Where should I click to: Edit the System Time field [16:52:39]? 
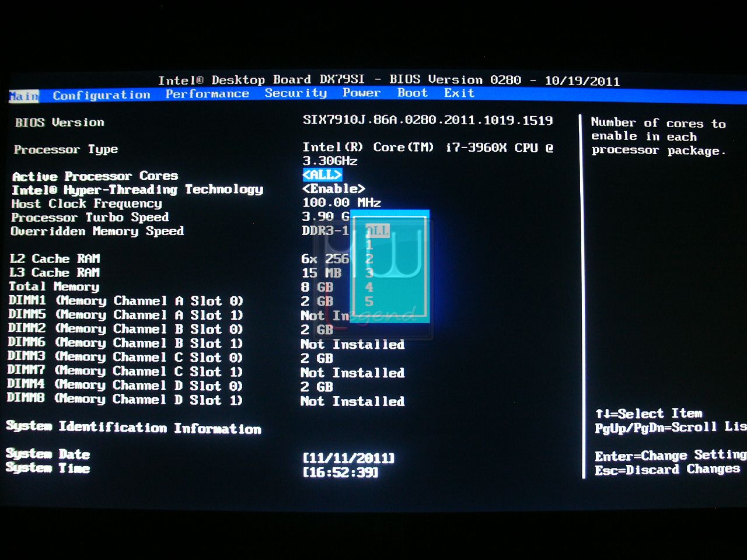tap(341, 472)
